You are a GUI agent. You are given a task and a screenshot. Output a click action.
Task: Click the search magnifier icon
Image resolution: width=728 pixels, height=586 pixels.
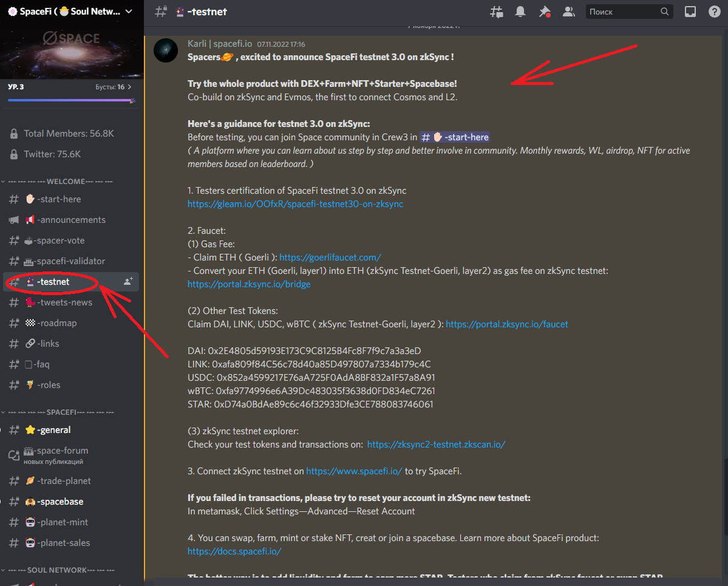(664, 12)
